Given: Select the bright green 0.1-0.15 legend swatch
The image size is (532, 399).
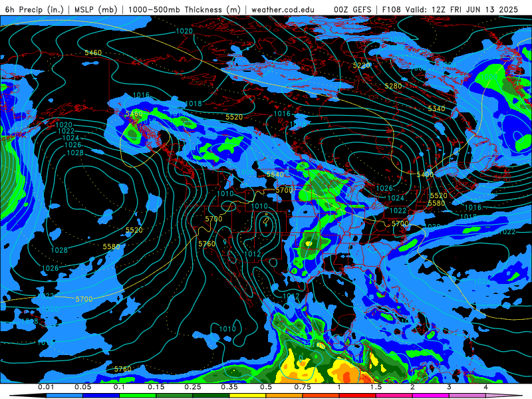Looking at the screenshot, I should (x=138, y=396).
